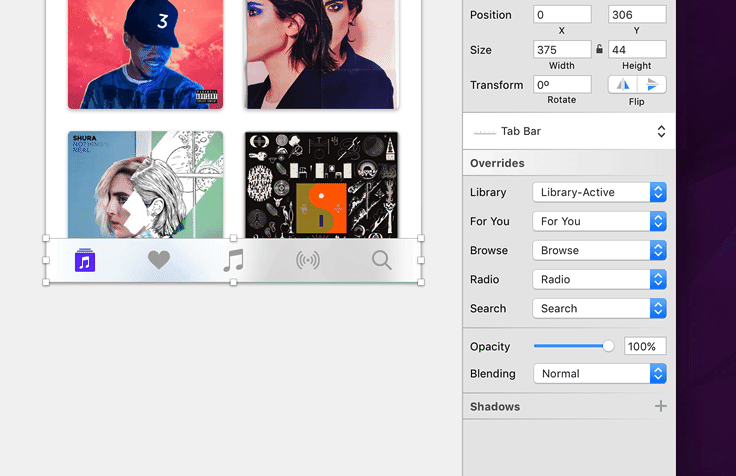The width and height of the screenshot is (736, 476).
Task: Click the Shadows section header
Action: click(x=569, y=407)
